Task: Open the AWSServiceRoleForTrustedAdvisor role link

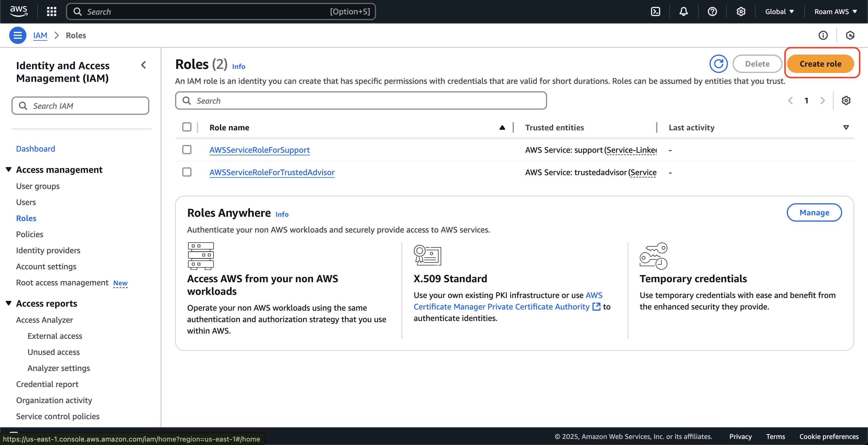Action: pyautogui.click(x=272, y=172)
